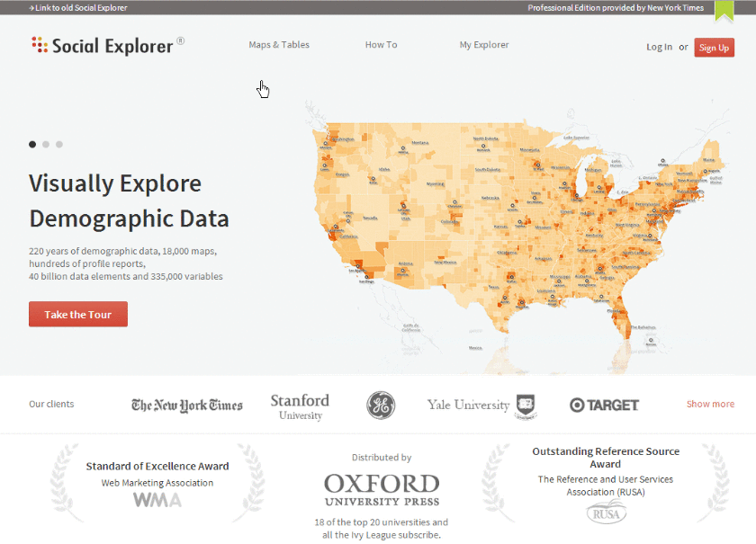Screen dimensions: 756x544
Task: Open the My Explorer menu
Action: pyautogui.click(x=484, y=45)
